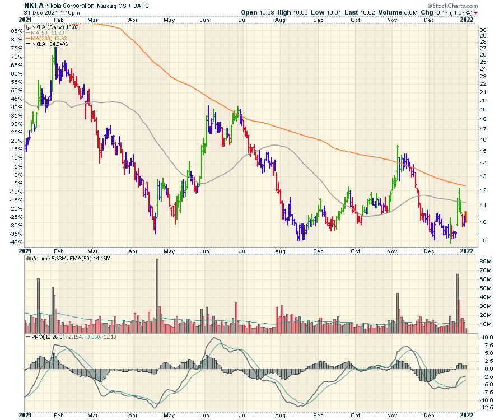Click the red down-arrow change indicator
The image size is (504, 420).
(476, 12)
